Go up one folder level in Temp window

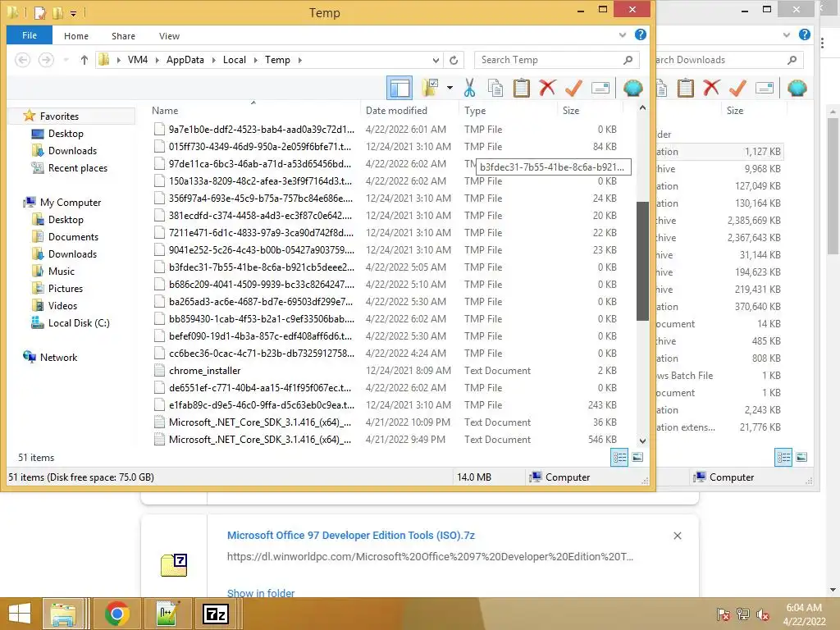point(84,60)
